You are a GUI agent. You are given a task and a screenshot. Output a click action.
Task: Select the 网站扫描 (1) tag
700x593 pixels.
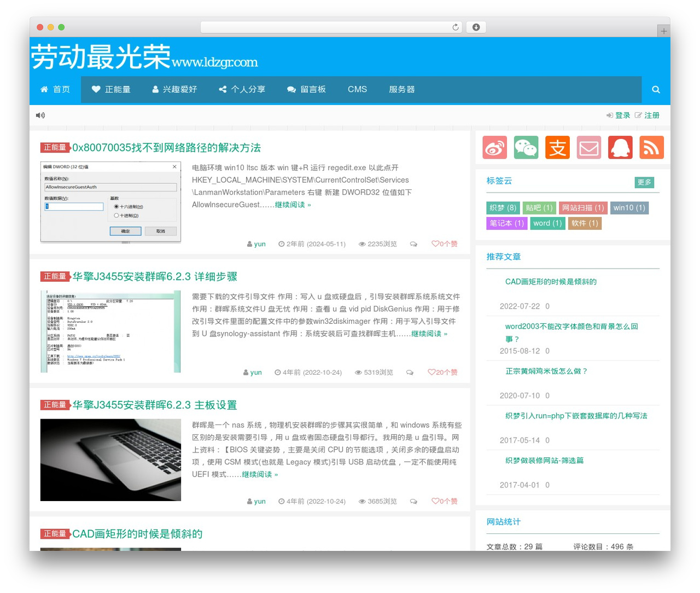583,208
